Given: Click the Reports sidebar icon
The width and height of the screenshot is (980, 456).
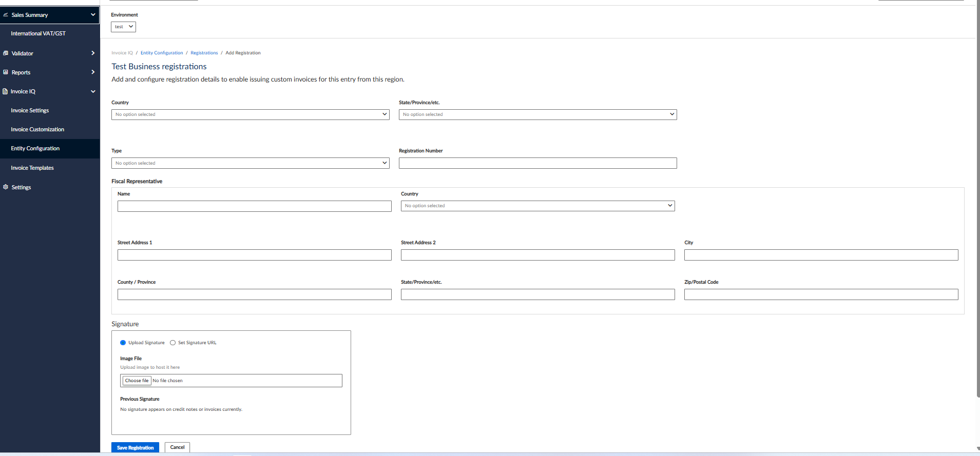Looking at the screenshot, I should point(6,72).
